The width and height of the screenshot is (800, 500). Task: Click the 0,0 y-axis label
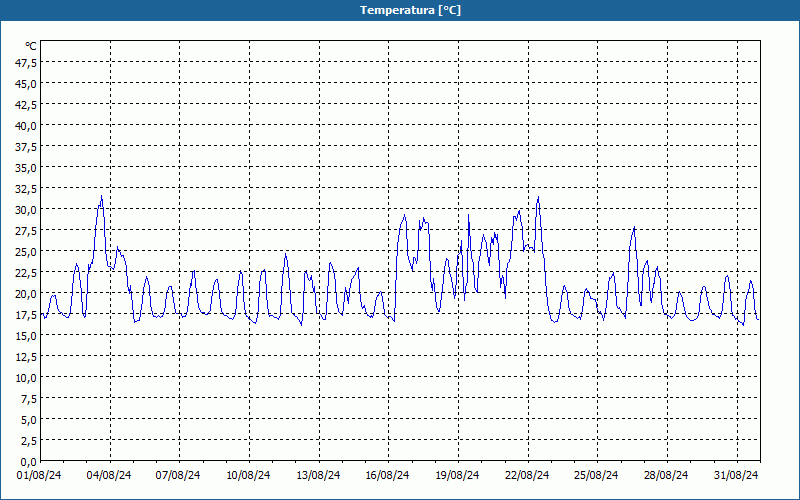(x=29, y=462)
